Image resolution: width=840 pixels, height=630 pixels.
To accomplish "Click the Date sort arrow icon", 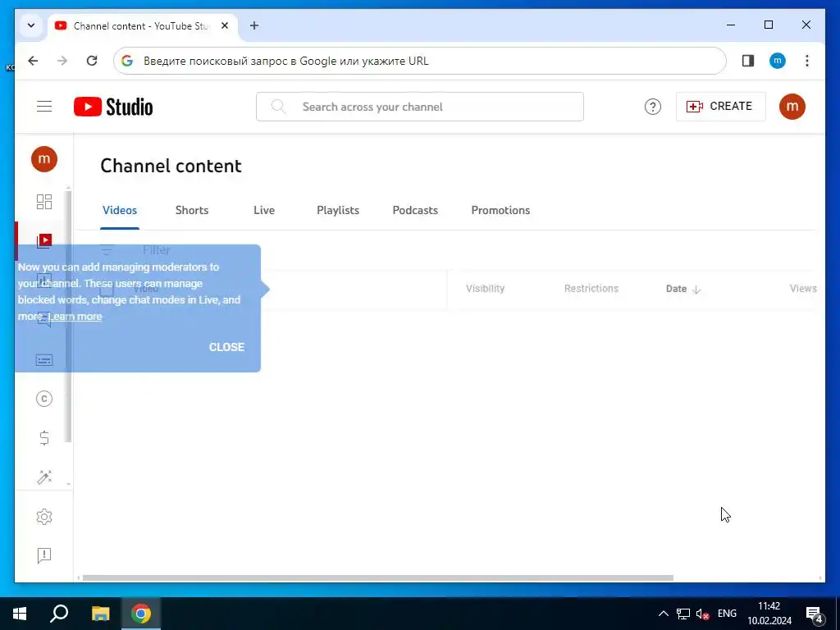I will (x=696, y=290).
